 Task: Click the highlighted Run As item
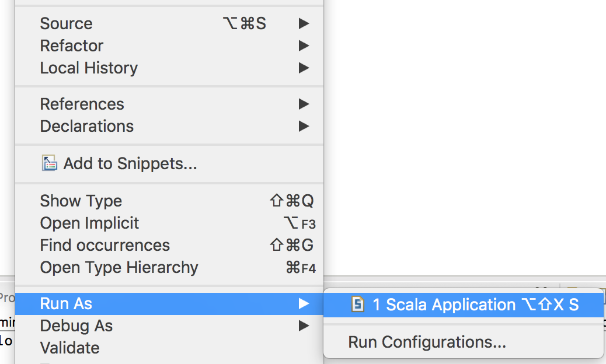pyautogui.click(x=169, y=304)
